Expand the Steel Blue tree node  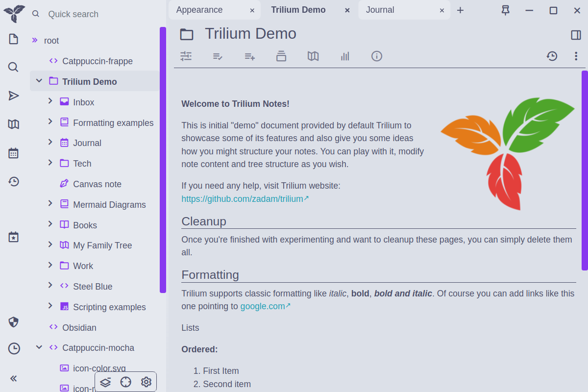tap(50, 285)
